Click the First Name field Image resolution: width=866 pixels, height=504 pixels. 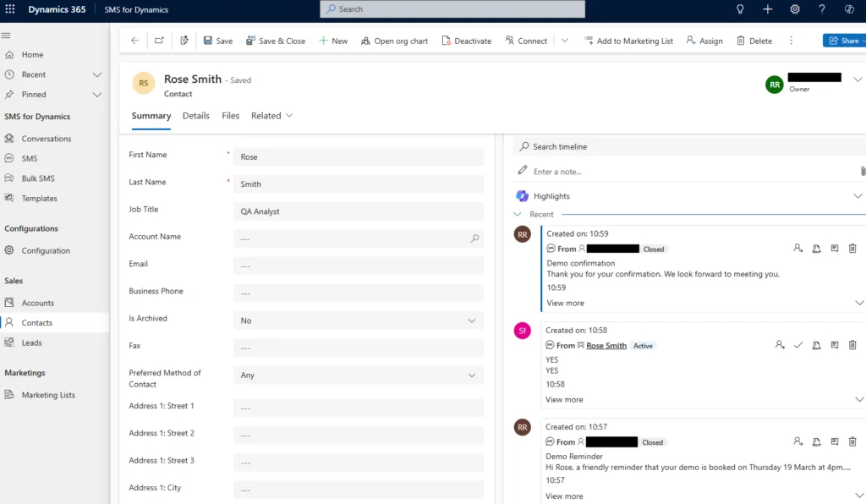coord(359,156)
